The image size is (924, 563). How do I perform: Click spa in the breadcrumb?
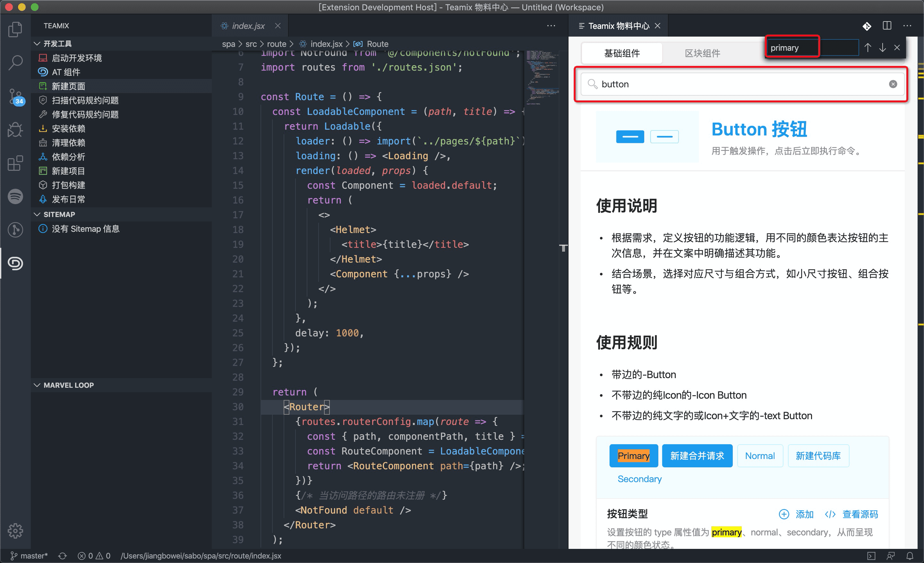[x=228, y=44]
